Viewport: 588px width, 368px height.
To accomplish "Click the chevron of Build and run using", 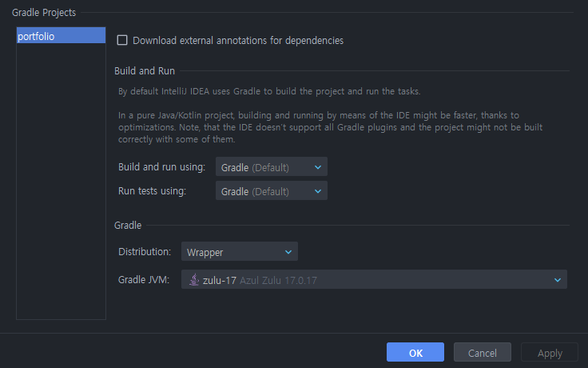I will [x=318, y=167].
